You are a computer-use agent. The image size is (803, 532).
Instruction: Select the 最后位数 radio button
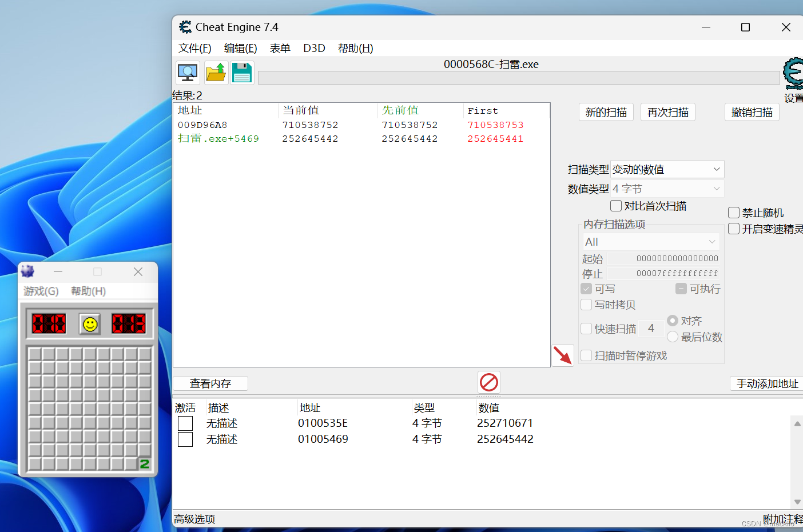pyautogui.click(x=673, y=337)
